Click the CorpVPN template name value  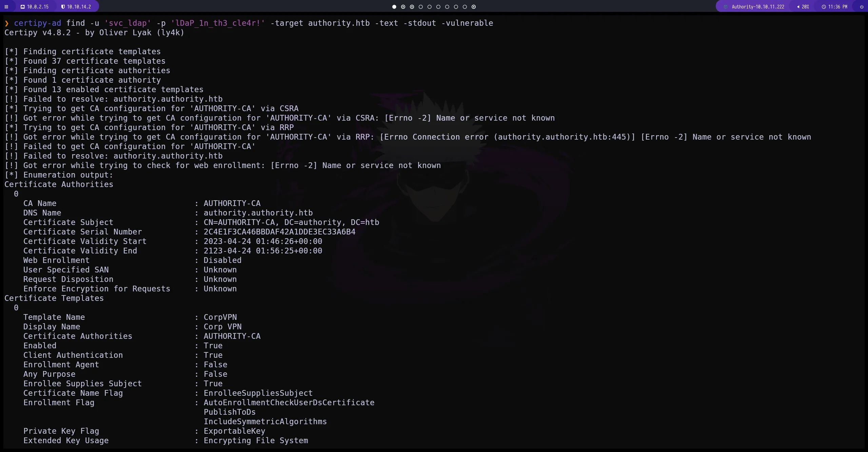220,317
